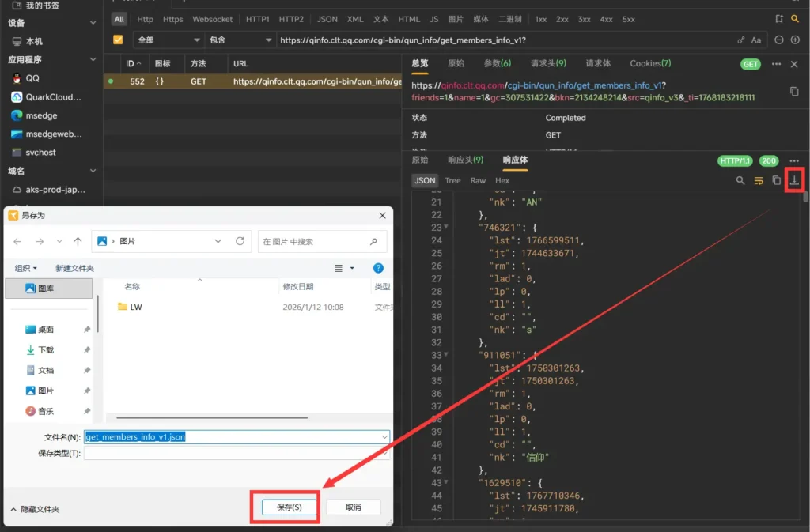
Task: Click the 保存(S) button
Action: (289, 507)
